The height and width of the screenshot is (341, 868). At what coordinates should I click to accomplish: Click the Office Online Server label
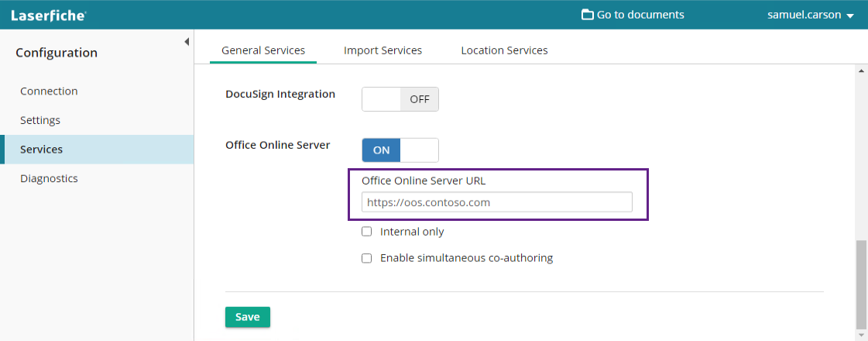[278, 145]
